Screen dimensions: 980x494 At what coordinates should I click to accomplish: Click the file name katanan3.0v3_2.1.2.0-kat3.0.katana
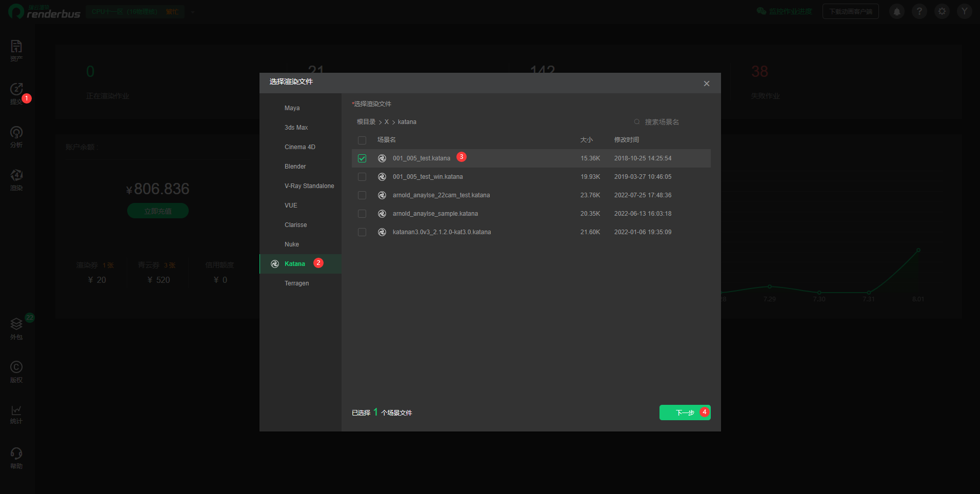pos(442,232)
